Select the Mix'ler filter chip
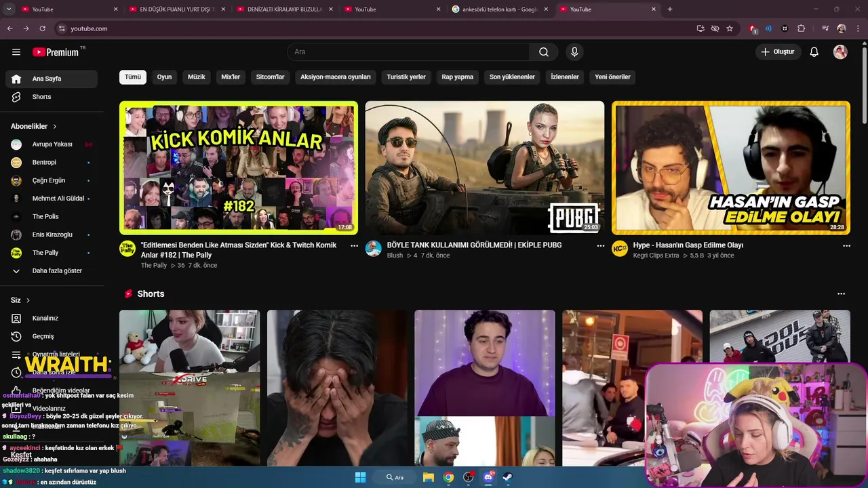Viewport: 868px width, 488px height. tap(231, 77)
